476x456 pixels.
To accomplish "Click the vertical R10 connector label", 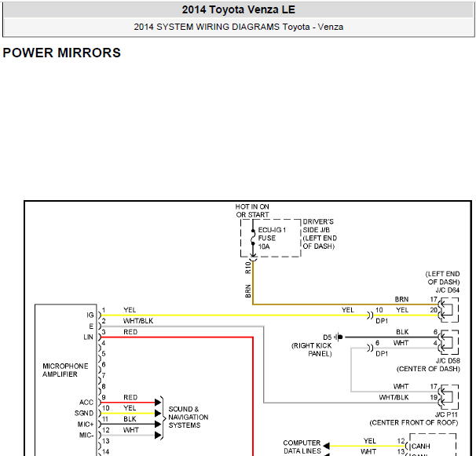I will (x=247, y=268).
